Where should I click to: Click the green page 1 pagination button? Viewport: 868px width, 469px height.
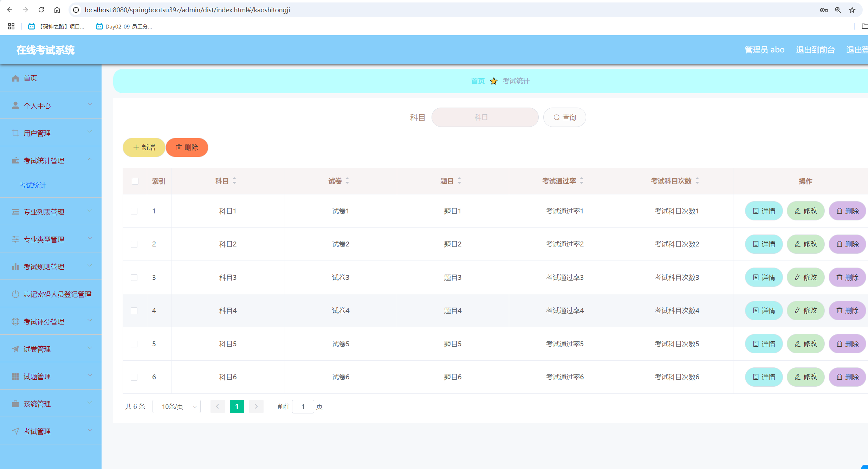[237, 406]
